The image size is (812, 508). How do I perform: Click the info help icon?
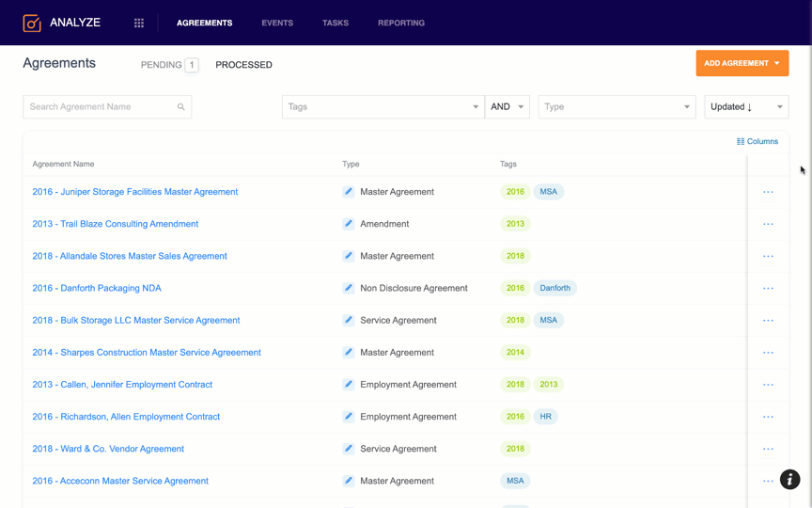(x=789, y=480)
